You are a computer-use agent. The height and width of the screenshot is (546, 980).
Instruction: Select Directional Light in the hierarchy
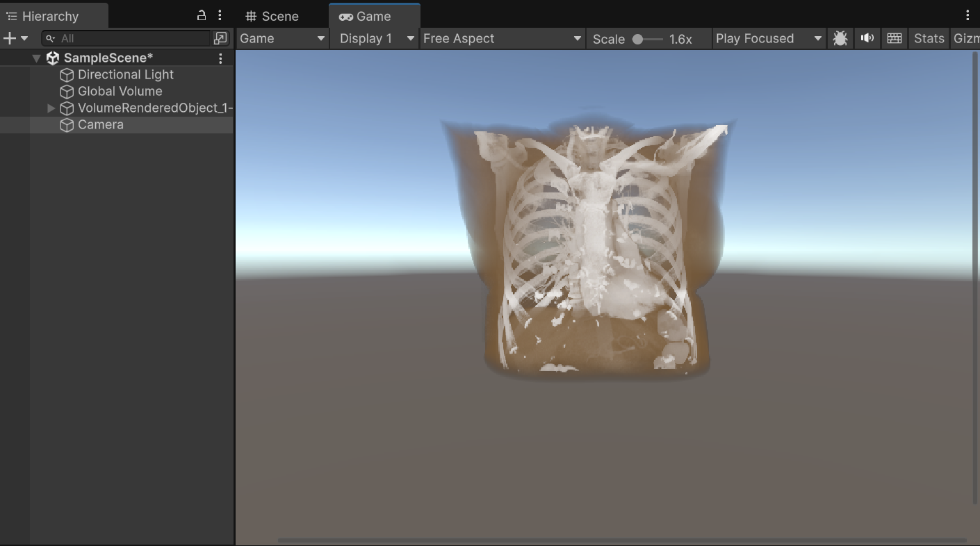(x=125, y=75)
